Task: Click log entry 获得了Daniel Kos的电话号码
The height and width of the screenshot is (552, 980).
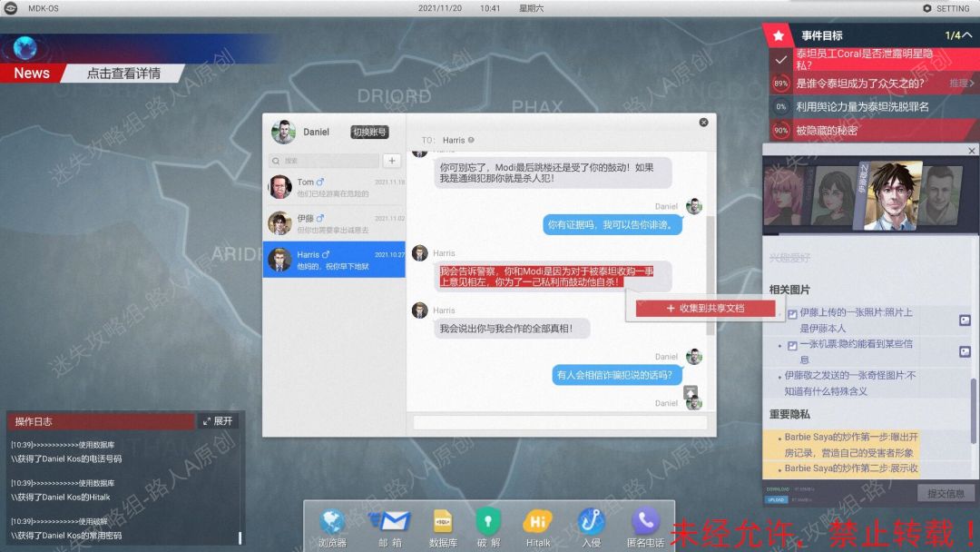Action: (x=66, y=458)
